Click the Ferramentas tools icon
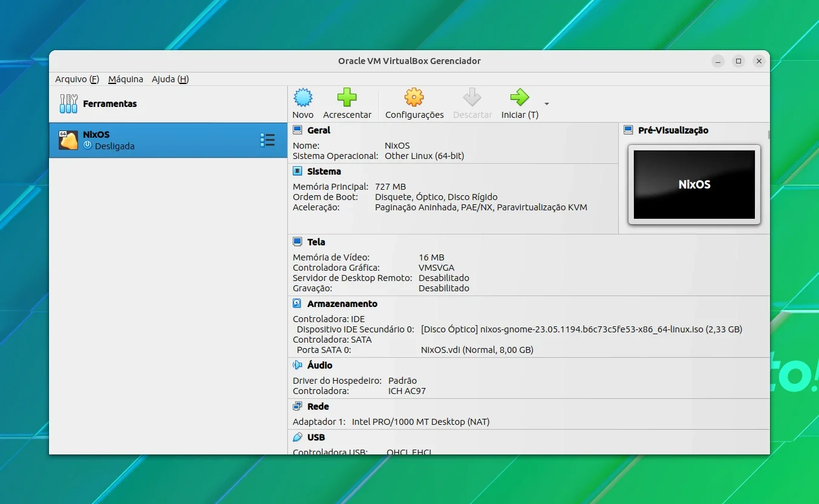Screen dimensions: 819x504 coord(68,103)
